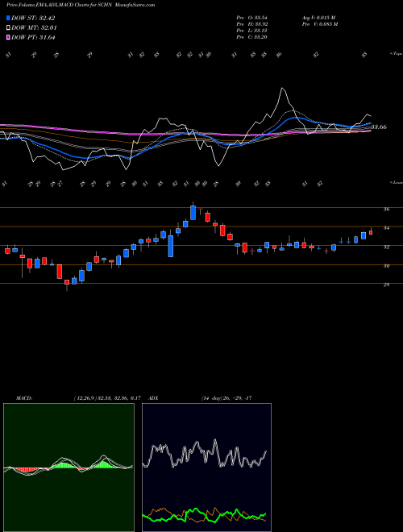
Task: Click the 32 price axis label
Action: coord(386,247)
